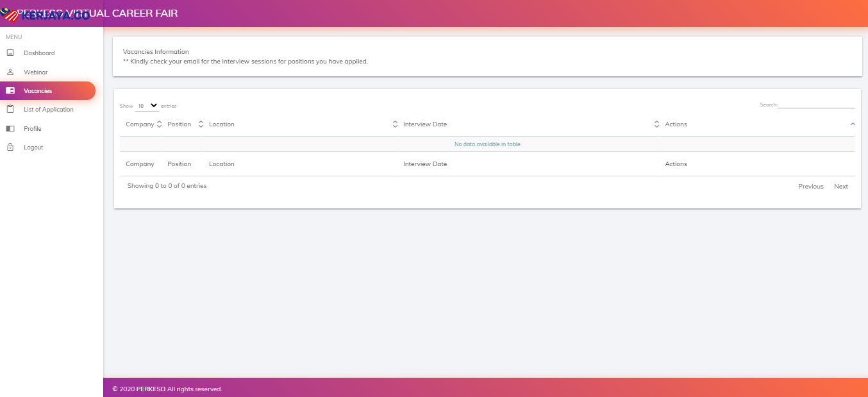Click the Previous pagination button

click(x=810, y=187)
